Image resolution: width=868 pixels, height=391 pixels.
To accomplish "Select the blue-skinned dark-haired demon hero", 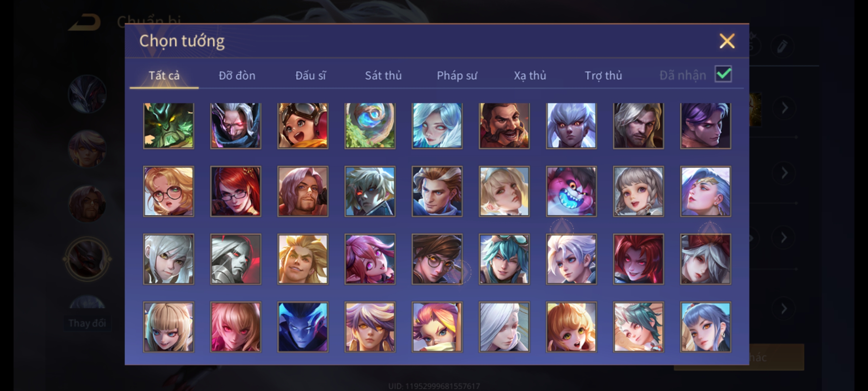I will coord(303,327).
